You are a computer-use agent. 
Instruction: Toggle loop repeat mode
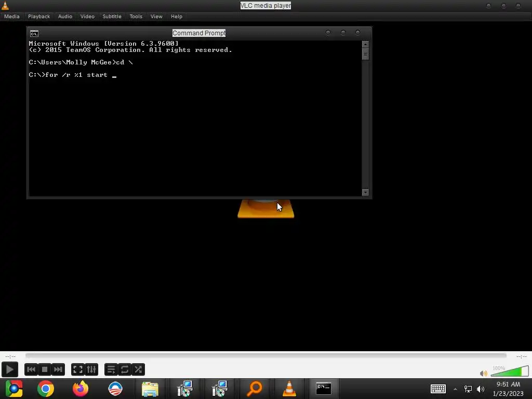tap(125, 369)
